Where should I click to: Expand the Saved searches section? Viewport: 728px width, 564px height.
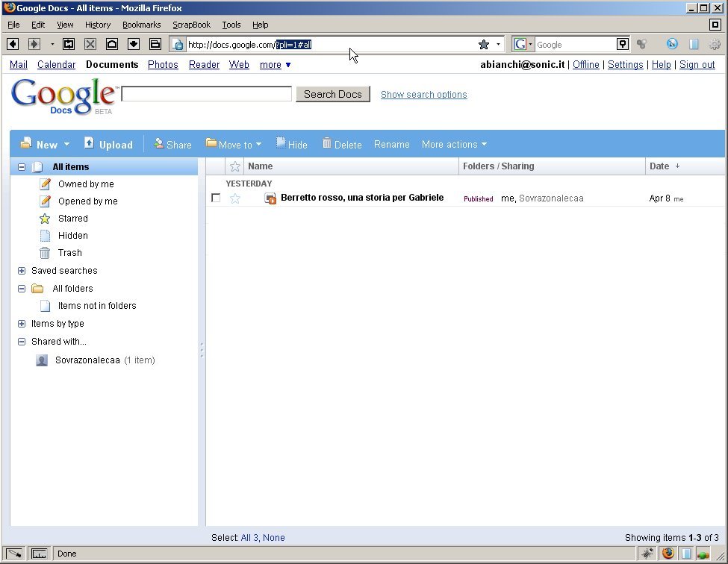pyautogui.click(x=22, y=271)
